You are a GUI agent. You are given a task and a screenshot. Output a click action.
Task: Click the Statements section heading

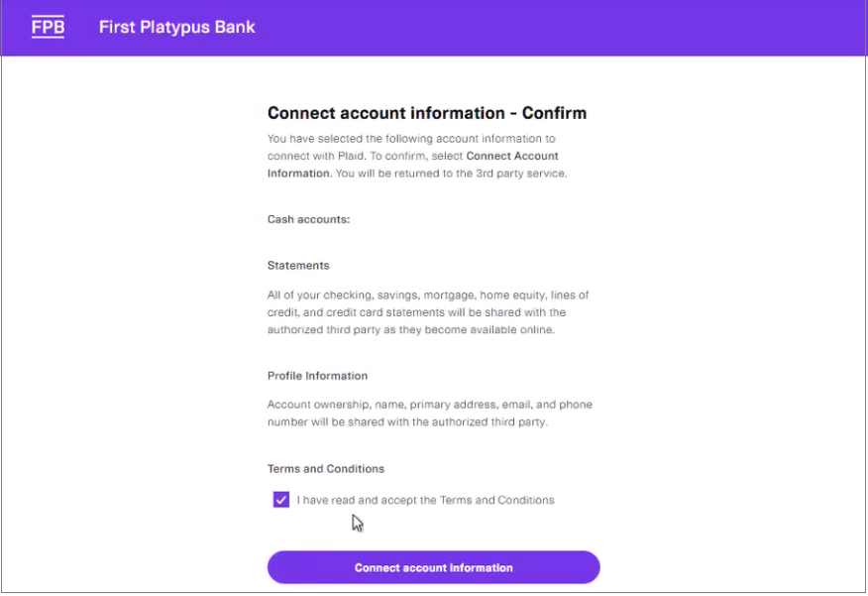pyautogui.click(x=298, y=265)
